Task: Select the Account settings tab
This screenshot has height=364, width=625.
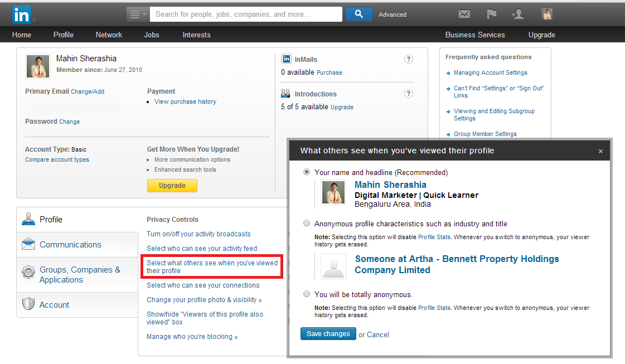Action: coord(77,304)
